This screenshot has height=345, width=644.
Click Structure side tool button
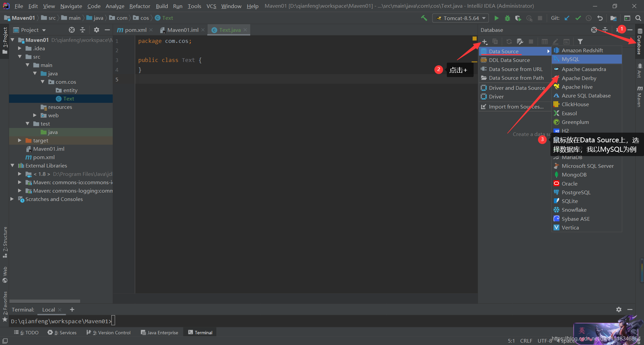(x=5, y=242)
